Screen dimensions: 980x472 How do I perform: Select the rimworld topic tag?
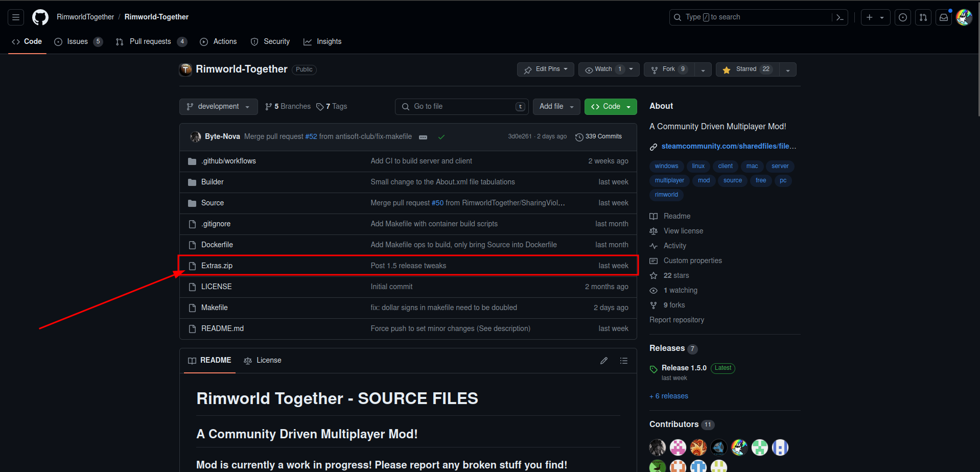666,195
